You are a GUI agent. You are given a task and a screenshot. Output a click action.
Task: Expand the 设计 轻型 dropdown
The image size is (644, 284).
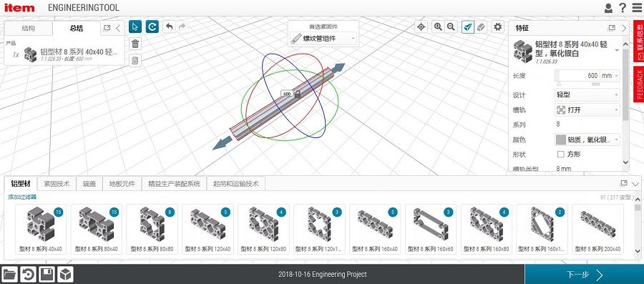pyautogui.click(x=587, y=95)
